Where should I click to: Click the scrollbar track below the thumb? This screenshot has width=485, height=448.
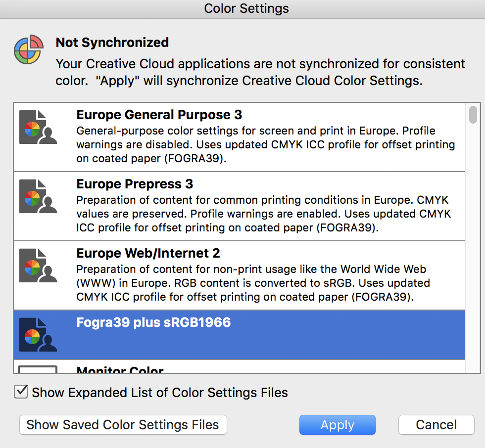click(473, 247)
